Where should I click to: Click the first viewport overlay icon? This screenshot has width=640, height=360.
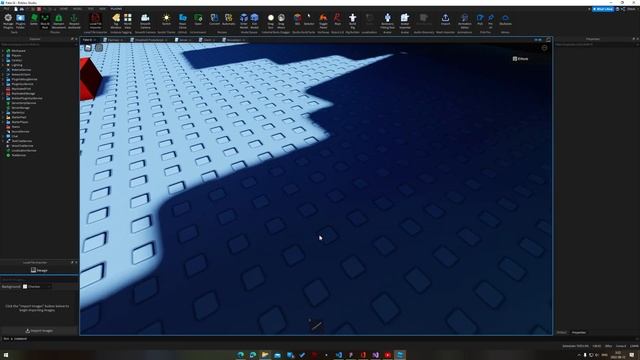coord(88,48)
